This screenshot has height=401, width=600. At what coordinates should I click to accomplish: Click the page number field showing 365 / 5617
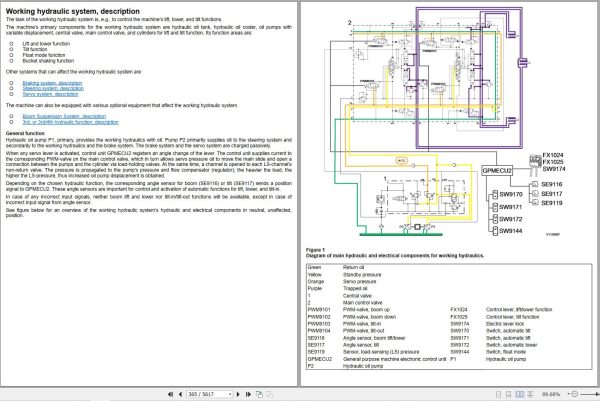click(x=207, y=394)
